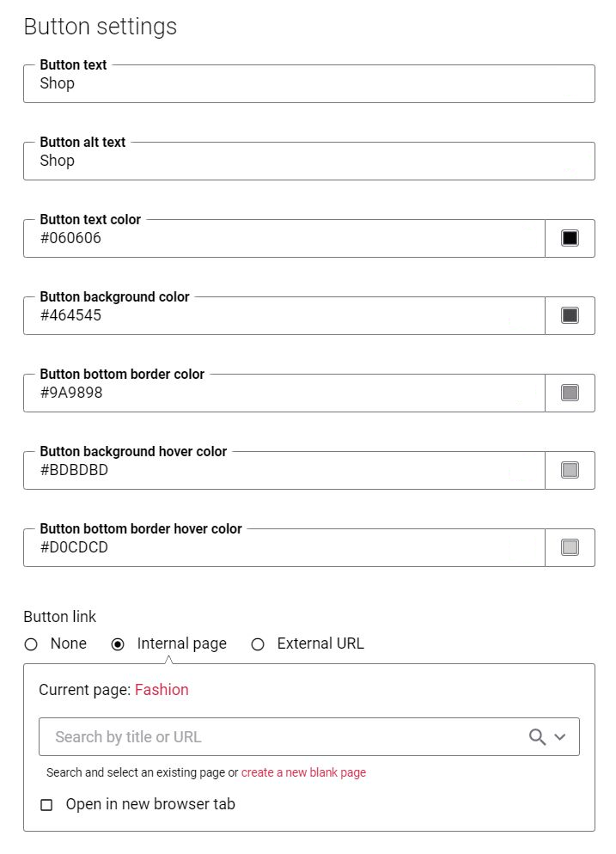
Task: Enable Open in new browser tab checkbox
Action: click(47, 804)
